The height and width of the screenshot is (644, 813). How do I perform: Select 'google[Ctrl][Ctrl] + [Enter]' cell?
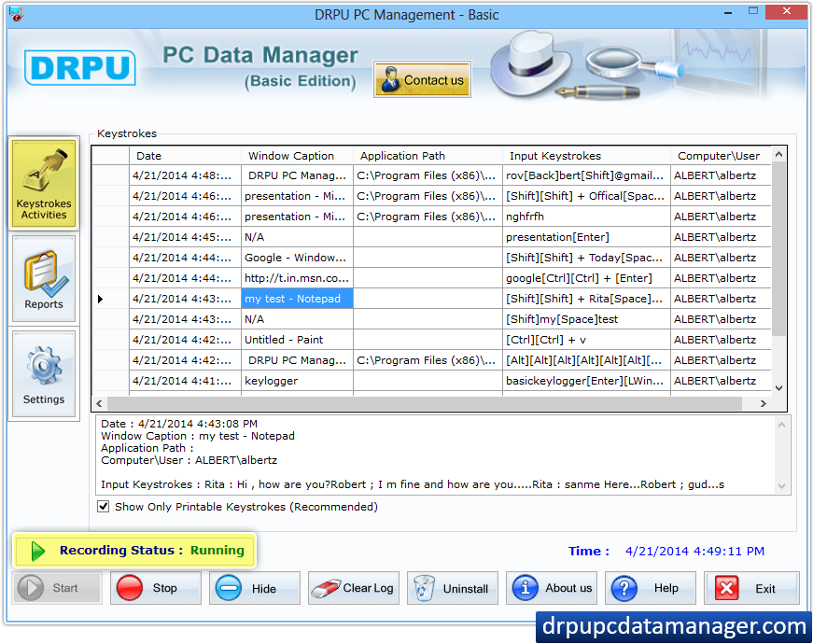(586, 278)
